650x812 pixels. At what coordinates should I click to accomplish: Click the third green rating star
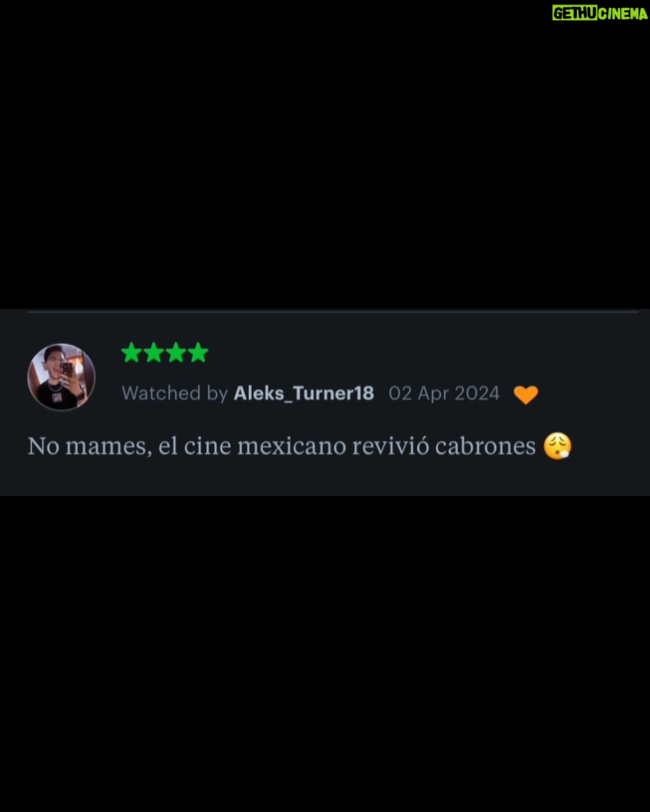coord(176,353)
